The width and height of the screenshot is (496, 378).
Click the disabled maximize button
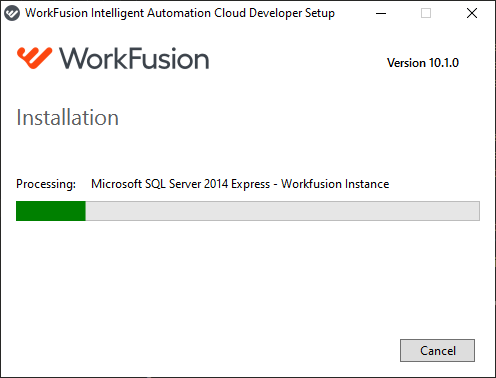pyautogui.click(x=426, y=13)
